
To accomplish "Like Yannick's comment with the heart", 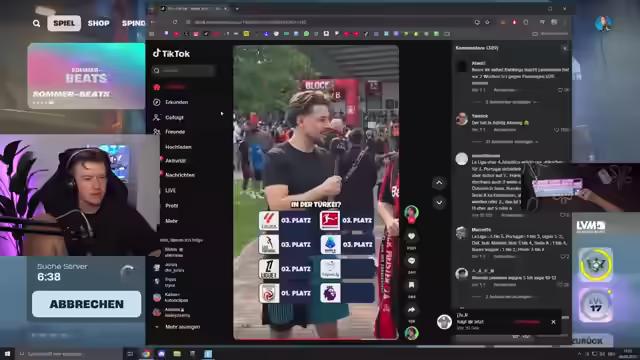I will pyautogui.click(x=557, y=130).
